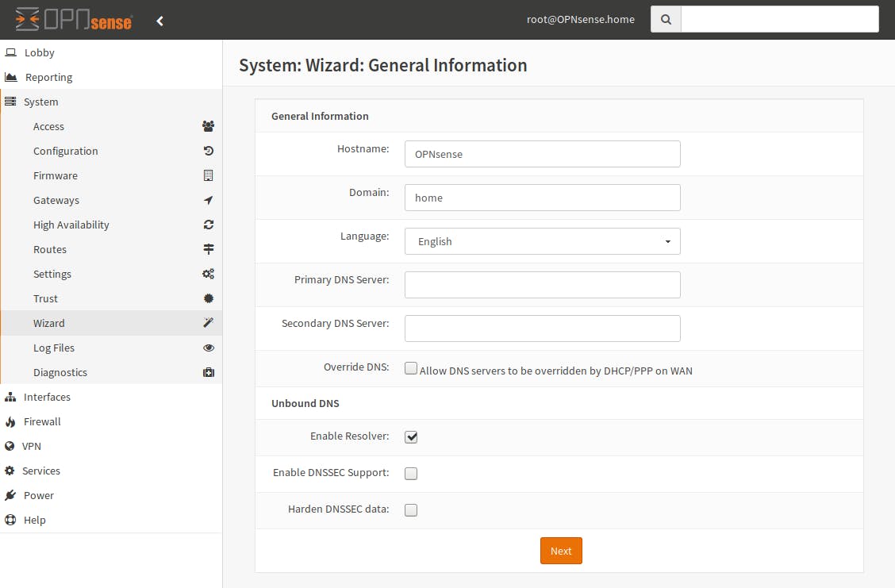Click the High Availability sync icon
Image resolution: width=895 pixels, height=588 pixels.
pyautogui.click(x=209, y=225)
